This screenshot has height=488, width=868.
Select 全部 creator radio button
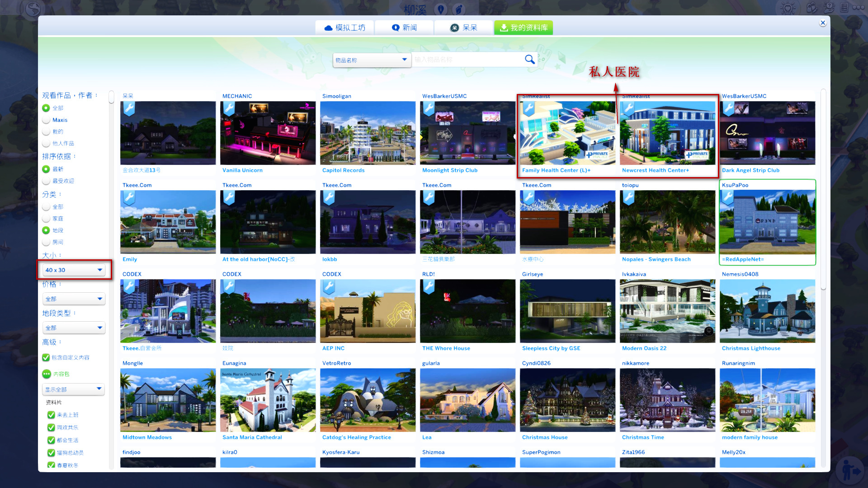tap(46, 108)
